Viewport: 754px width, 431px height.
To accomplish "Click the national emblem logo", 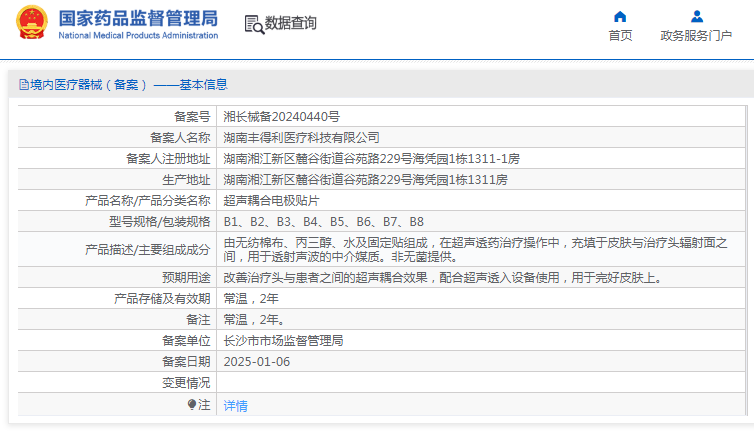I will click(x=32, y=22).
